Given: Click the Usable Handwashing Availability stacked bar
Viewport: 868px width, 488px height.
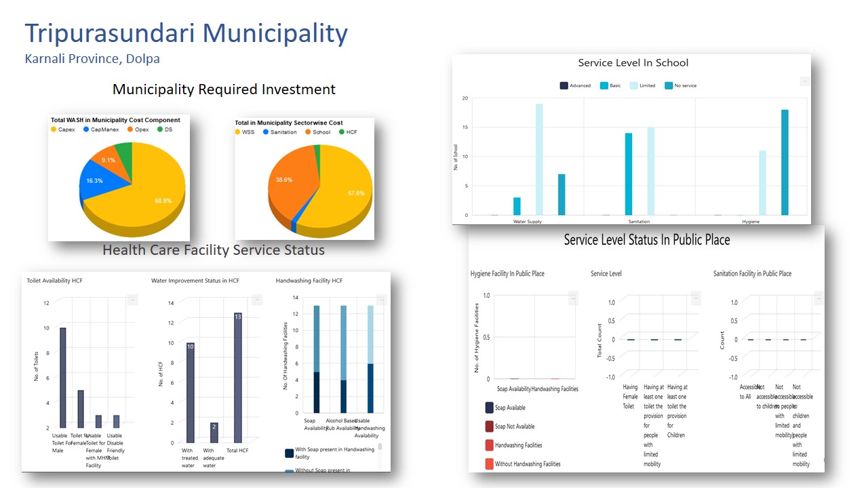Looking at the screenshot, I should point(370,359).
